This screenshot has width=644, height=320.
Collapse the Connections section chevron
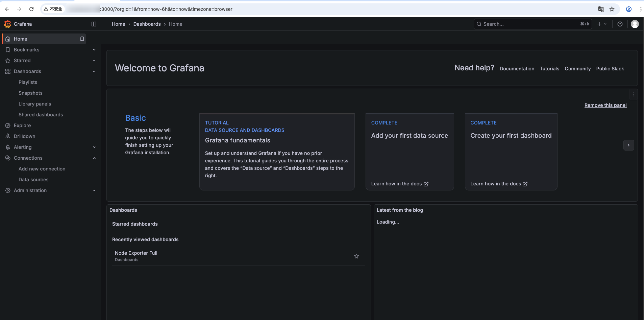click(94, 158)
